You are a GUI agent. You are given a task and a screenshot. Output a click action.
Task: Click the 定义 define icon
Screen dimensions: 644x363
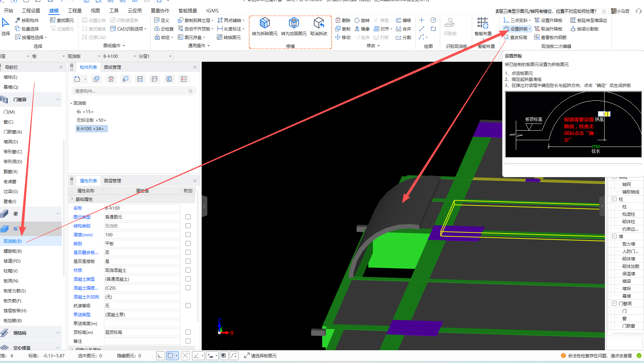point(162,20)
